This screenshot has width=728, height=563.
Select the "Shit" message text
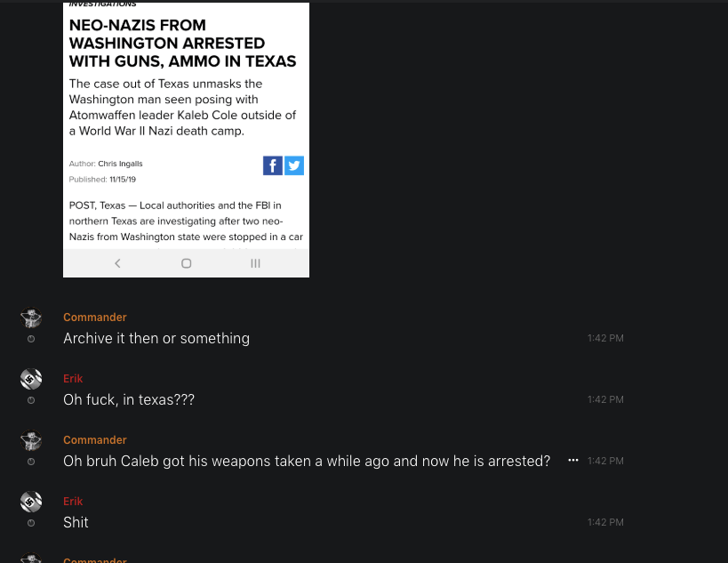coord(76,523)
